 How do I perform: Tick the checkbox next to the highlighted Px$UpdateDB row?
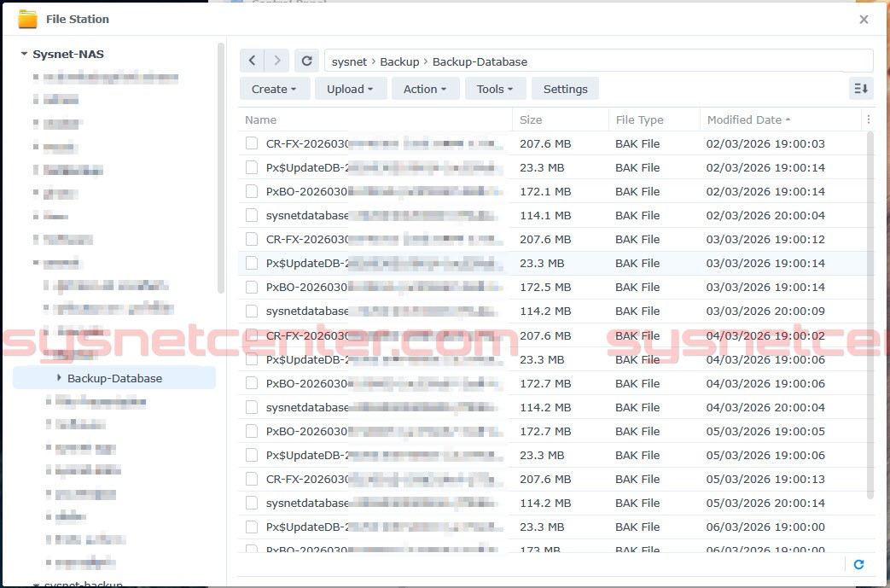[x=251, y=263]
